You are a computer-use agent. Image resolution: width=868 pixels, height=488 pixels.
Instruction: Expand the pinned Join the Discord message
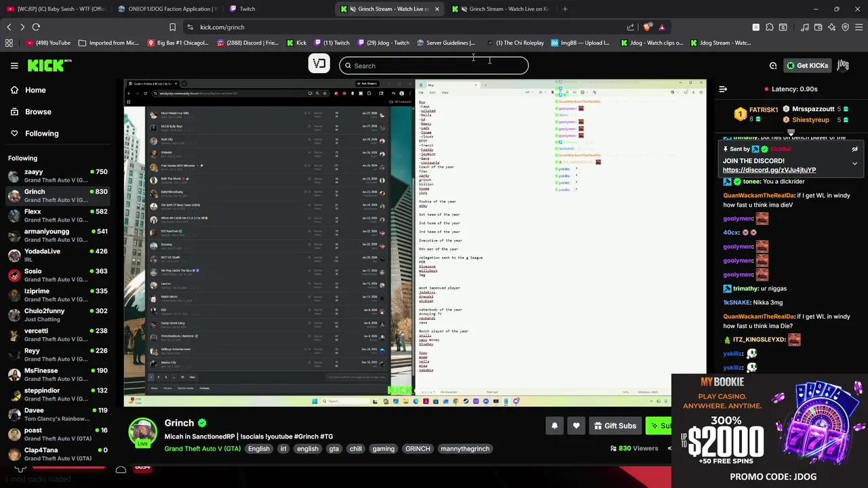(854, 163)
